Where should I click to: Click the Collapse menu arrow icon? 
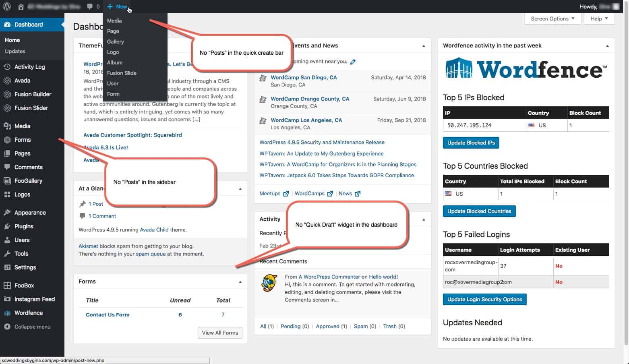pyautogui.click(x=7, y=327)
